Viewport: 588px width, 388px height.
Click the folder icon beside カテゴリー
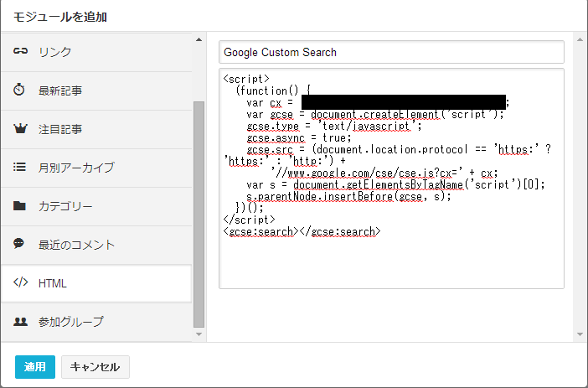click(19, 205)
